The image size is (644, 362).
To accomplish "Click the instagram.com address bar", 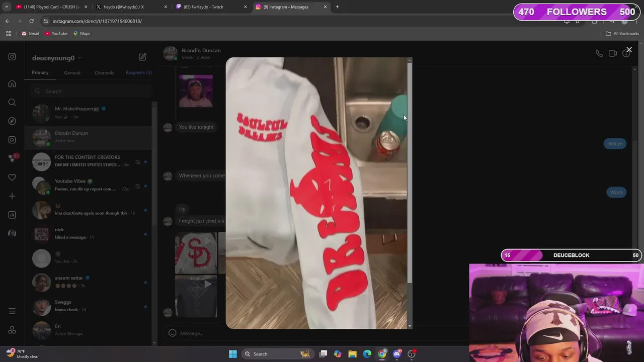I will pos(302,21).
